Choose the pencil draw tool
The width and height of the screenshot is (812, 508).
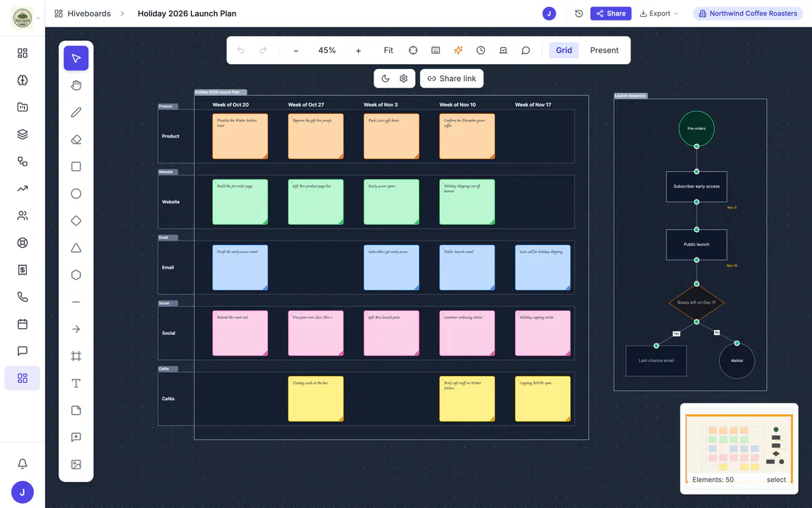[76, 112]
